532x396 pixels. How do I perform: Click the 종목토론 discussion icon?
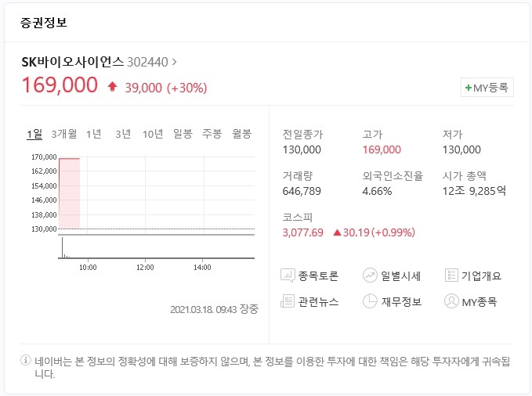point(288,275)
